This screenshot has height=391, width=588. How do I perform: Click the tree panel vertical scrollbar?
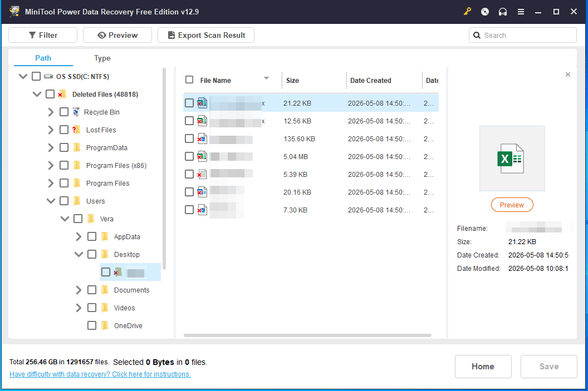coord(164,169)
